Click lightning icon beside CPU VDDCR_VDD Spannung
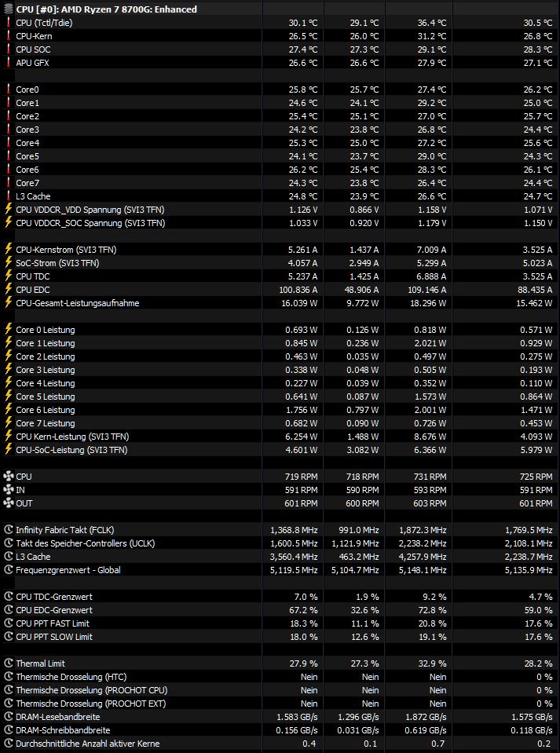Screen dimensions: 560x753 coord(8,210)
